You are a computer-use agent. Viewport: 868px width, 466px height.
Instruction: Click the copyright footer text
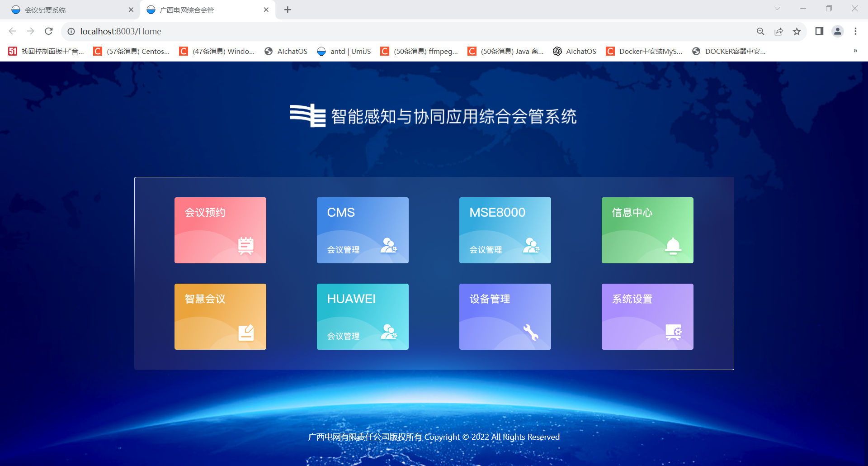click(x=434, y=437)
